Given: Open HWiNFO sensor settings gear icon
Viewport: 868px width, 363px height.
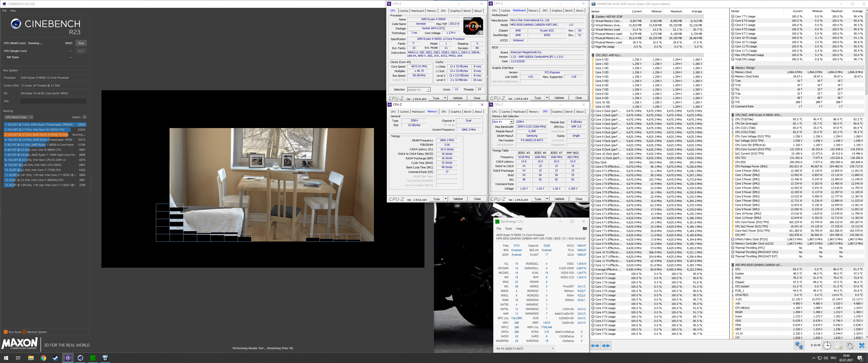Looking at the screenshot, I should point(850,346).
